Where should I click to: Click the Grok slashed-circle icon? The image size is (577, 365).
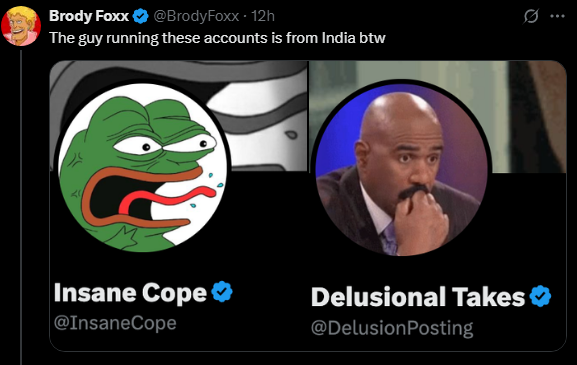tap(531, 16)
